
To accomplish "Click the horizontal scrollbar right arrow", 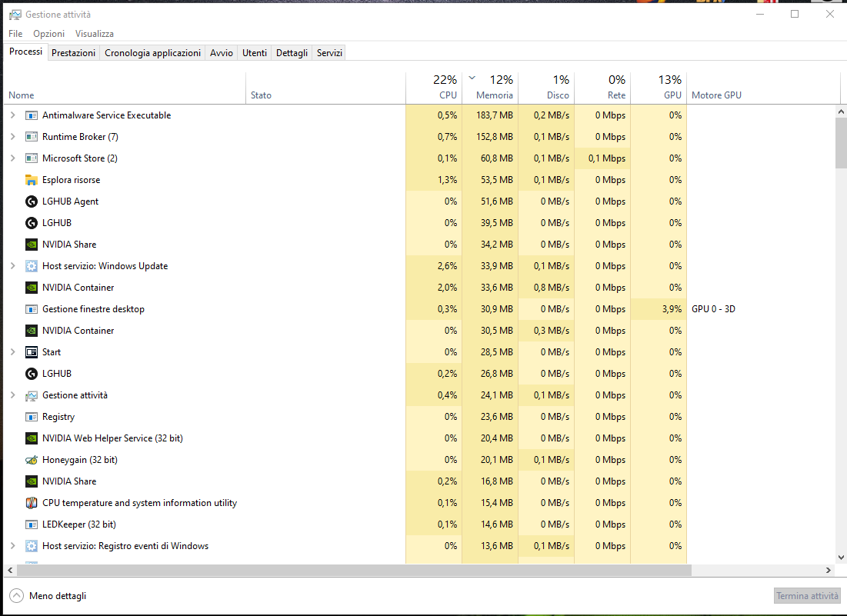I will tap(829, 570).
